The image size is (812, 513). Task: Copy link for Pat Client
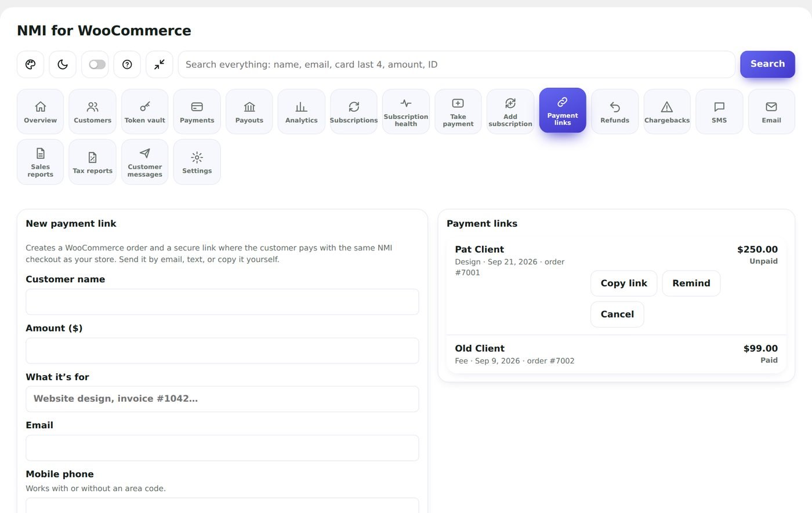pos(623,283)
